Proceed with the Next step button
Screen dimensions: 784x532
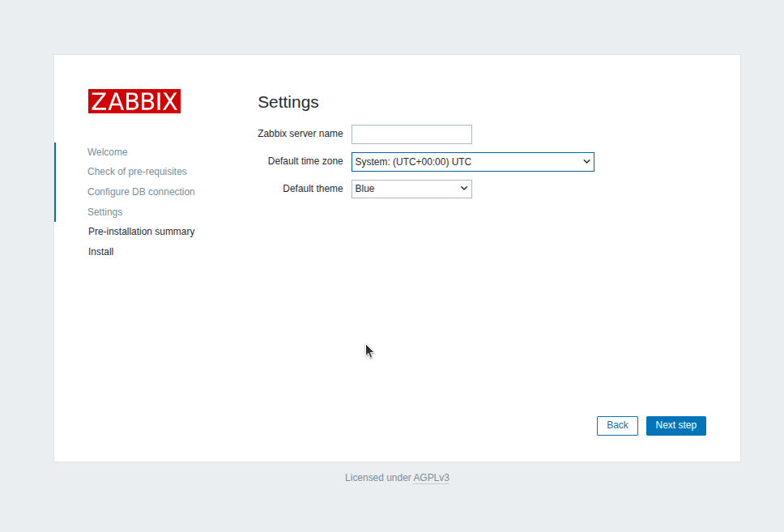point(676,425)
